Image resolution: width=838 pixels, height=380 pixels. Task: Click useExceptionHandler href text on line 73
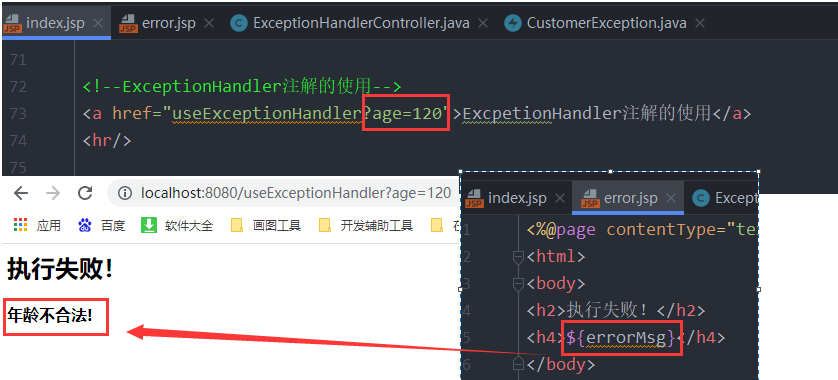[267, 113]
